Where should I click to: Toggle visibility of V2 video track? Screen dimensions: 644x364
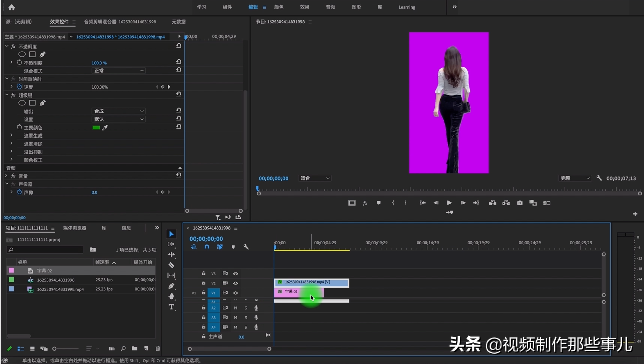(x=235, y=283)
